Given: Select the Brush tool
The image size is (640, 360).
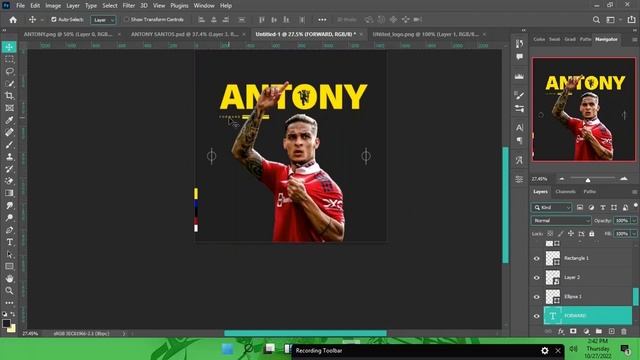Looking at the screenshot, I should (x=9, y=144).
